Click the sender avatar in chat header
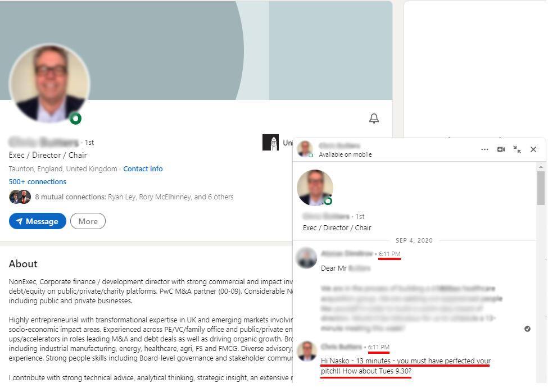Viewport: 548px width, 392px height. (305, 149)
